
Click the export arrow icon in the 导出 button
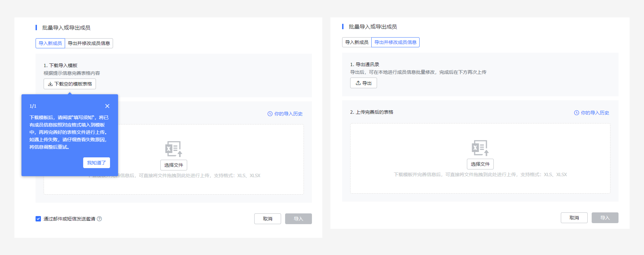pyautogui.click(x=358, y=83)
